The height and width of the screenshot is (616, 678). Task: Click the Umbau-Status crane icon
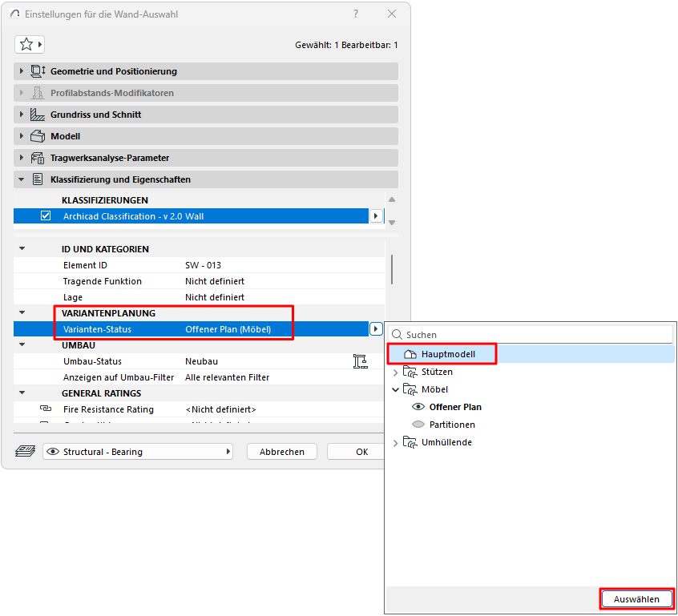[360, 361]
